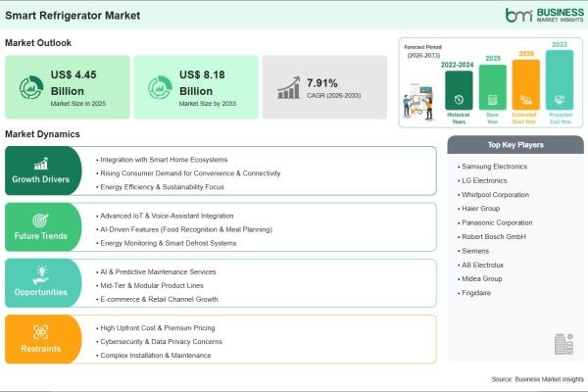Click 'Integration with Smart Home Ecosystems'
The width and height of the screenshot is (588, 392).
pos(162,160)
